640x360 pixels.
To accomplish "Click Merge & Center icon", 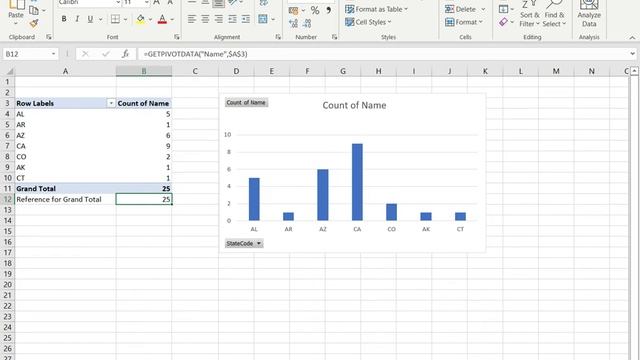I will pos(263,19).
